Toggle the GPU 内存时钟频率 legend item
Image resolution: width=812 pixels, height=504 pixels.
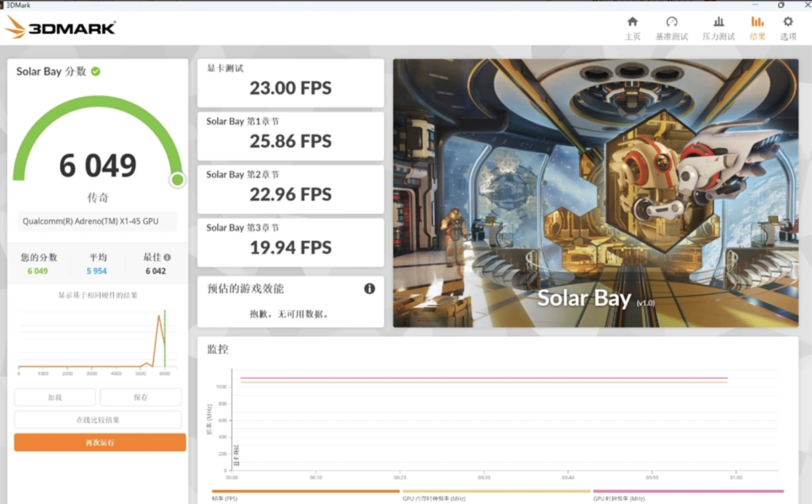[497, 495]
